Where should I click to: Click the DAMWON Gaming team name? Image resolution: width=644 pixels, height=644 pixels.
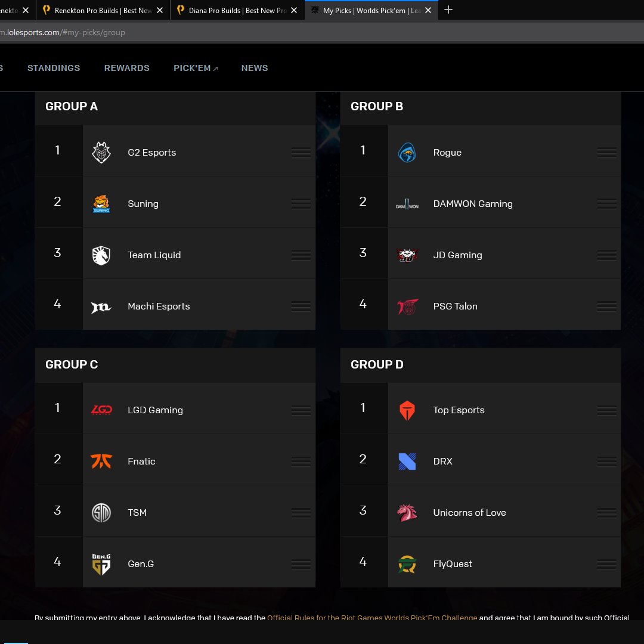click(473, 204)
